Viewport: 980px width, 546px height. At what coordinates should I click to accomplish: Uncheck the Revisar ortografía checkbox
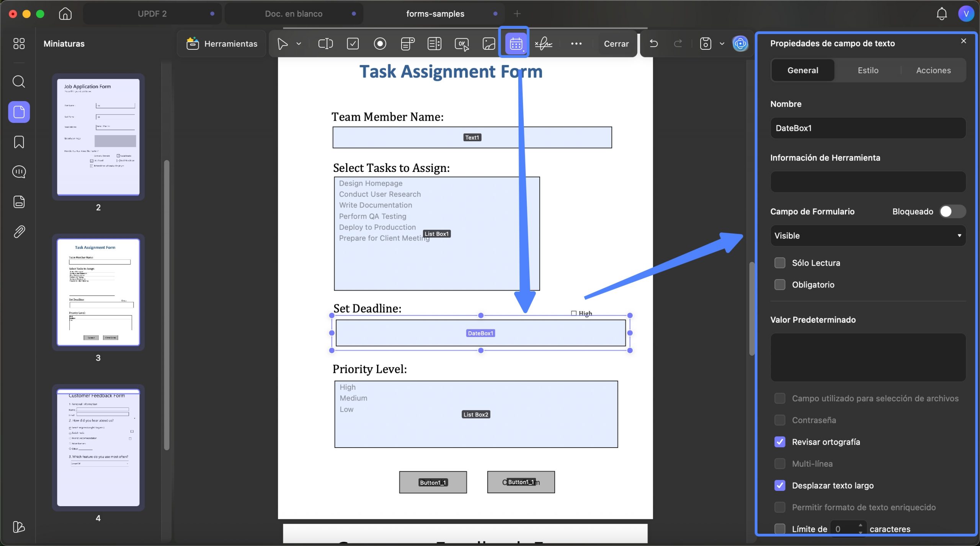click(779, 442)
